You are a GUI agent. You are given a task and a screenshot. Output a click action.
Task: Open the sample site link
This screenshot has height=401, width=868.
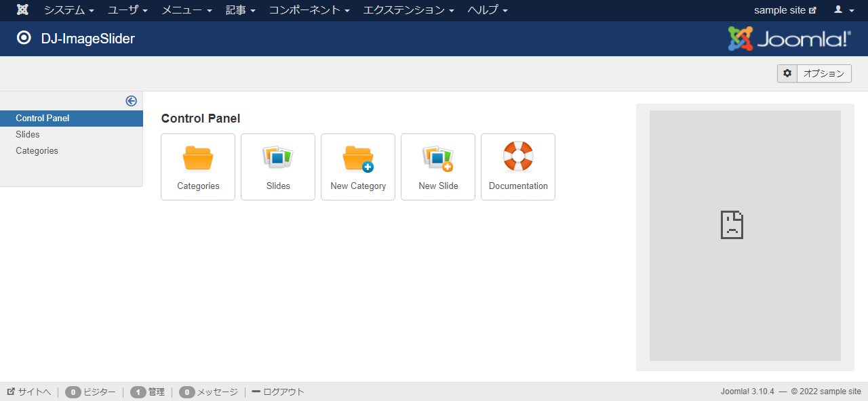(785, 10)
